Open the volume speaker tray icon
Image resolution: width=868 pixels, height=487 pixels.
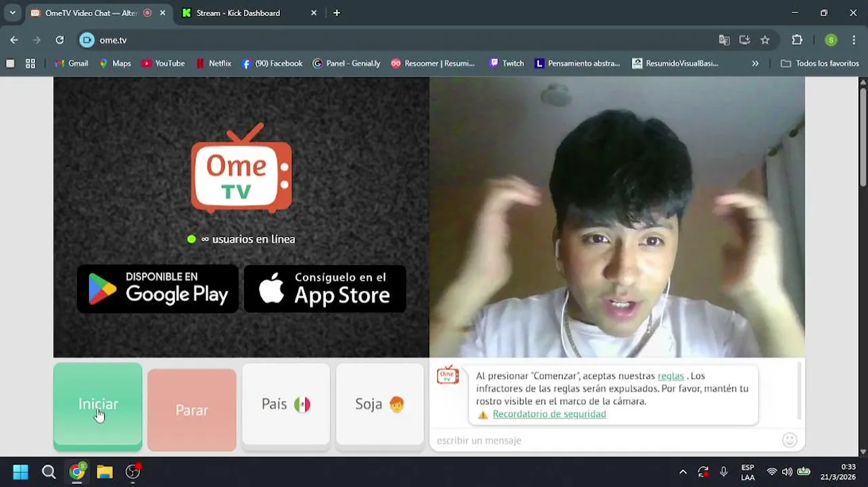click(787, 472)
